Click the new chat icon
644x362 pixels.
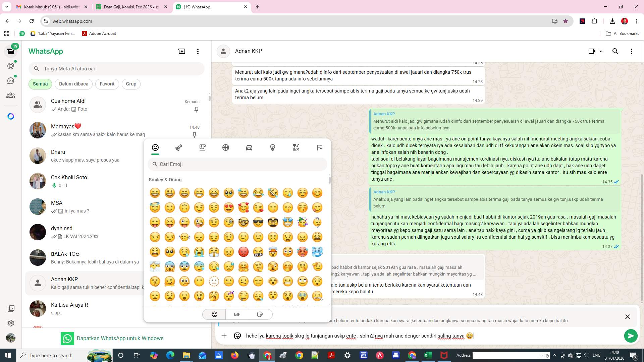click(x=181, y=51)
